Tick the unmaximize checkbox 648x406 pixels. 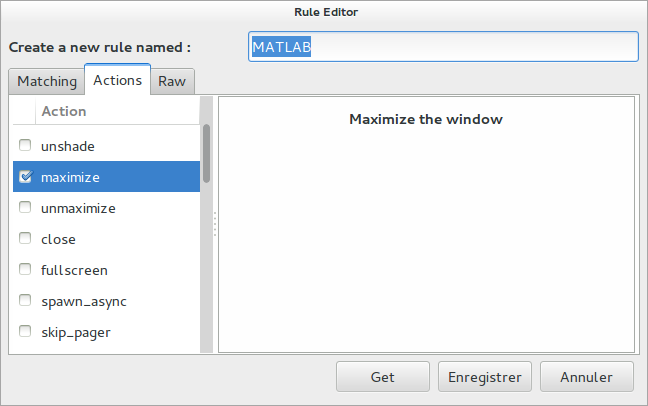point(26,209)
